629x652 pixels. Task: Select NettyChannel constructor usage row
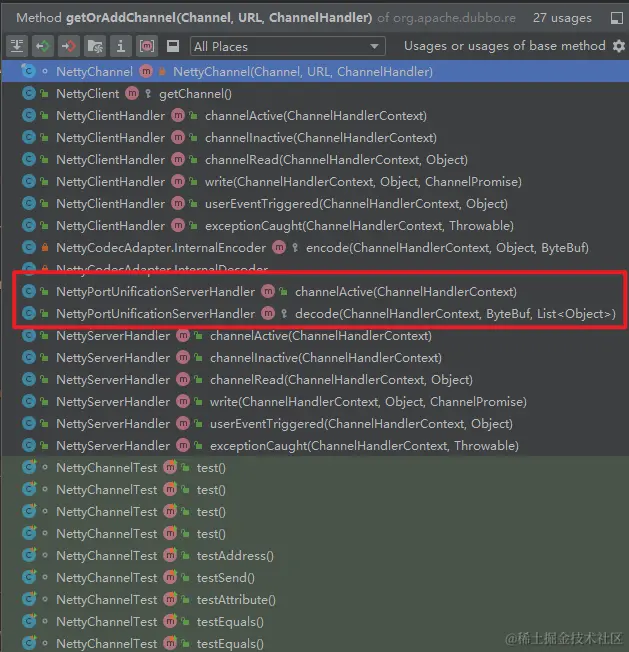(x=315, y=72)
